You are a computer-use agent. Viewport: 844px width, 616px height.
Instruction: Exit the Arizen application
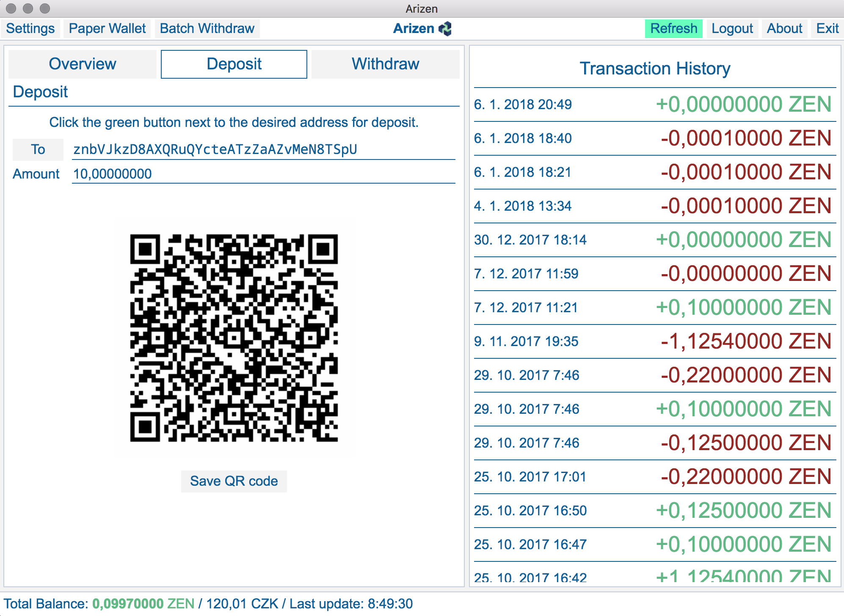[827, 29]
